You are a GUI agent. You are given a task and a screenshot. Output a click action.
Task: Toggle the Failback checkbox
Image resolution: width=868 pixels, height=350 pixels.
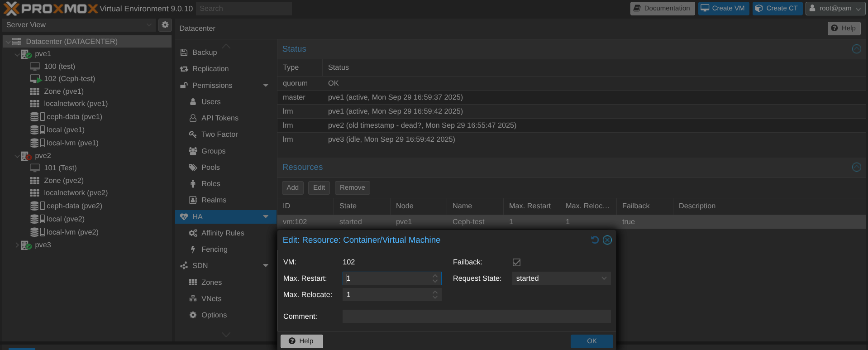click(x=516, y=262)
